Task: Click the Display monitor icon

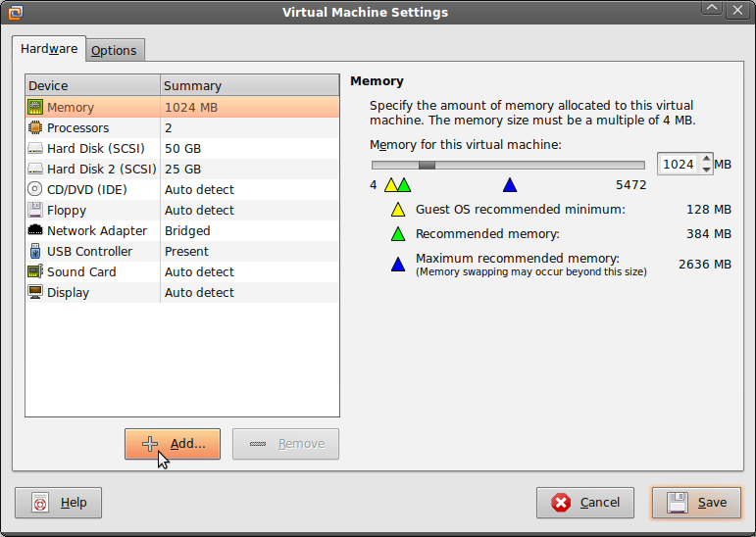Action: [x=35, y=292]
